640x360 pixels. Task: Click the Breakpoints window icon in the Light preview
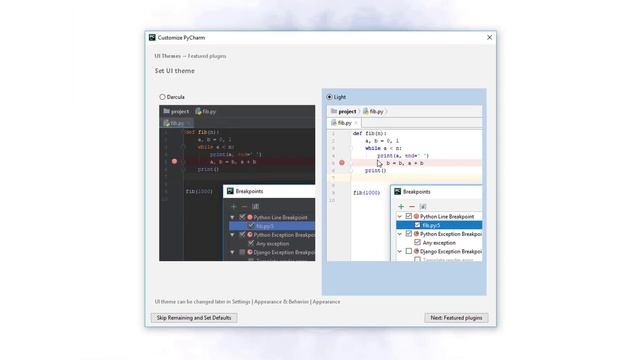coord(398,191)
